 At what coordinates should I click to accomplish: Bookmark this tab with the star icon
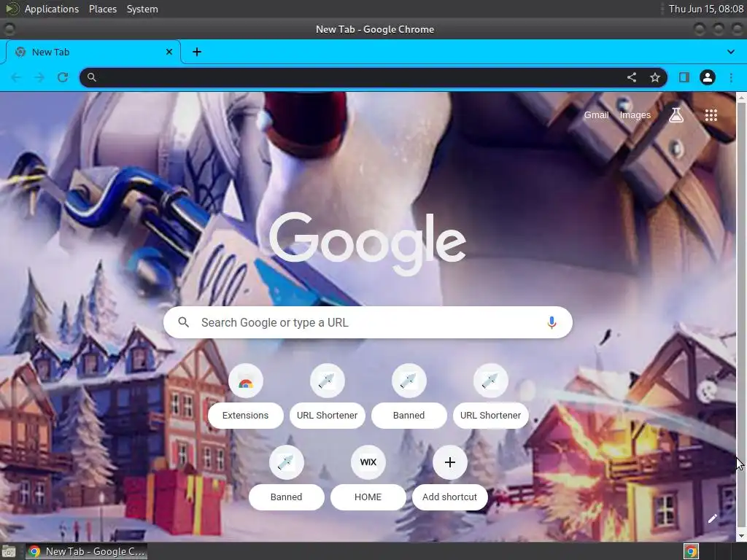(x=655, y=77)
